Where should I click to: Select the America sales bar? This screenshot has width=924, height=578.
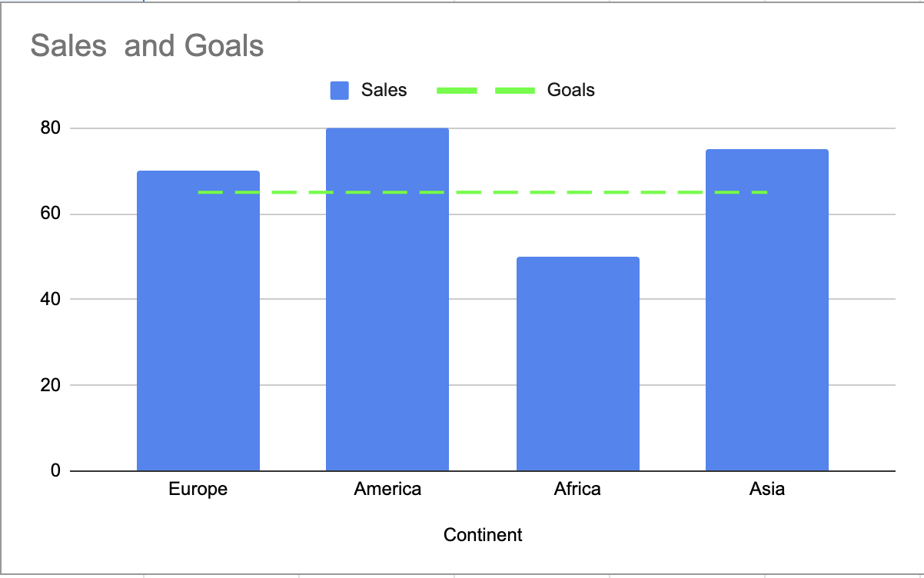387,299
